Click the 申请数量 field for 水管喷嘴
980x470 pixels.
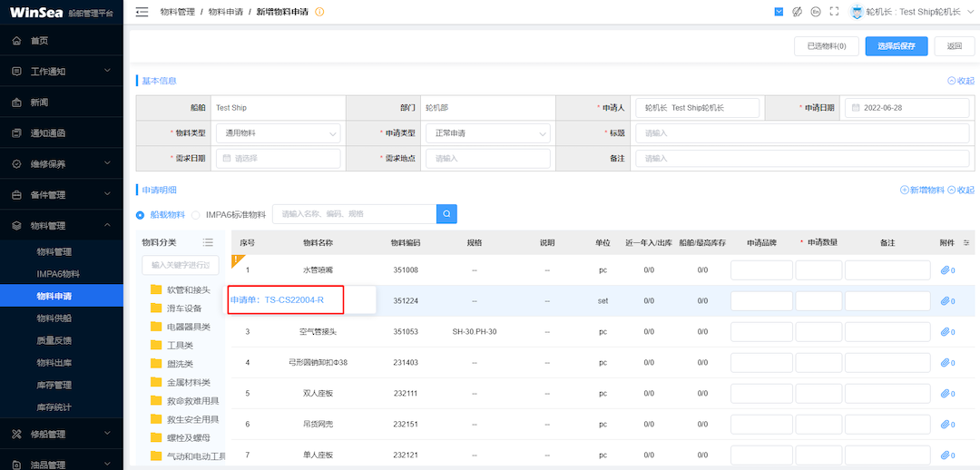click(x=818, y=270)
